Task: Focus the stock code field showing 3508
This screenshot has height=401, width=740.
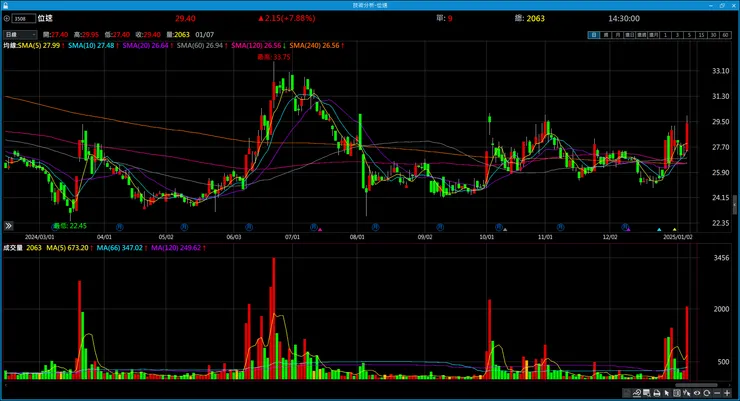Action: 24,18
